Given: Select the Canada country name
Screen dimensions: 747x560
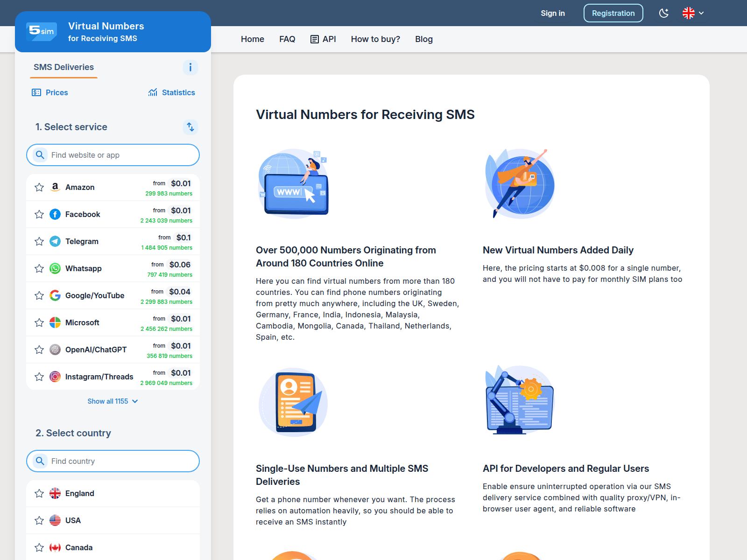Looking at the screenshot, I should click(x=79, y=547).
